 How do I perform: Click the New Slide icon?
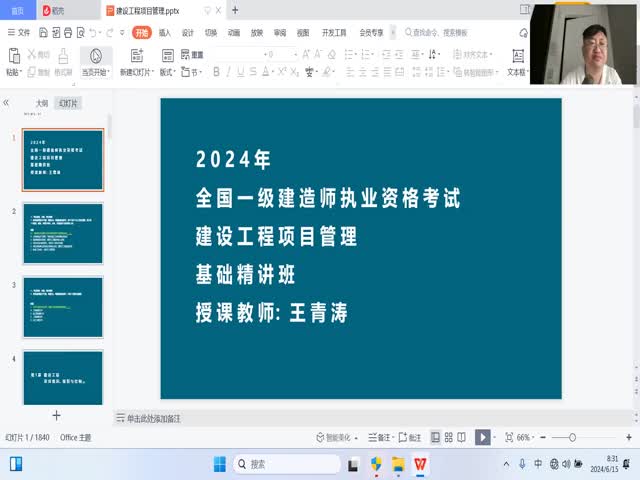[137, 56]
